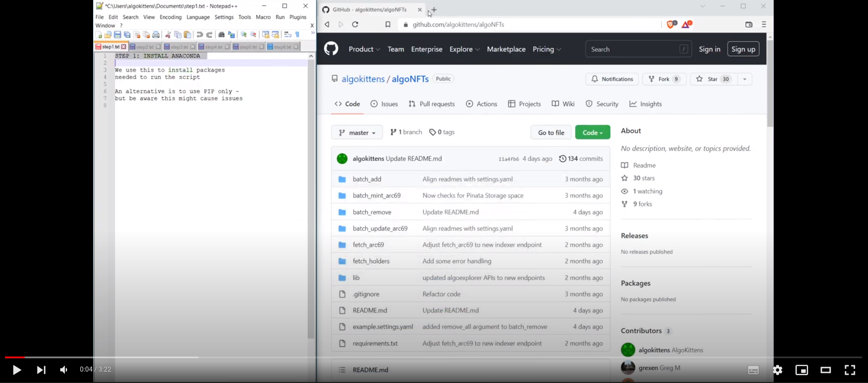Open Notepad++ Plugins menu
The width and height of the screenshot is (868, 383).
(298, 17)
